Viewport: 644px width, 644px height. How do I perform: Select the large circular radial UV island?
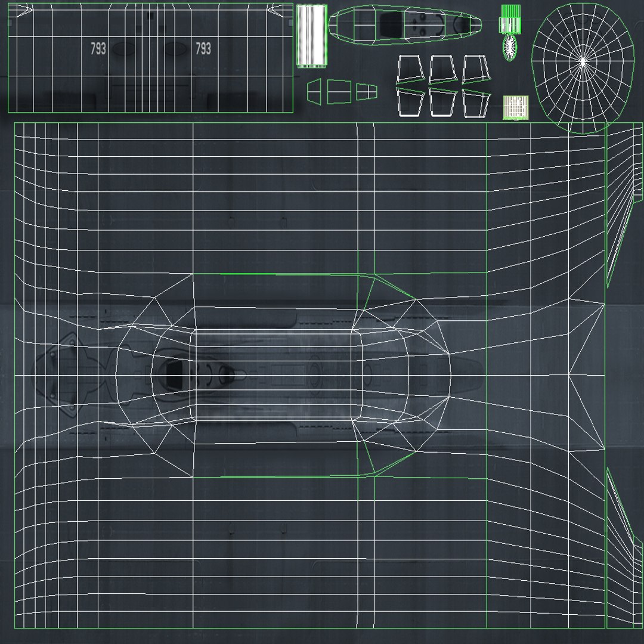pyautogui.click(x=583, y=68)
